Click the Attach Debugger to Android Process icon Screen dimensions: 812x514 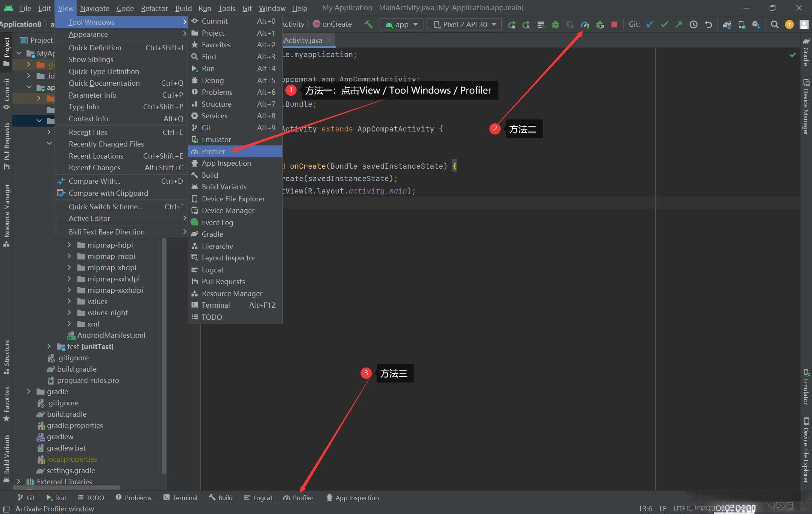point(600,24)
